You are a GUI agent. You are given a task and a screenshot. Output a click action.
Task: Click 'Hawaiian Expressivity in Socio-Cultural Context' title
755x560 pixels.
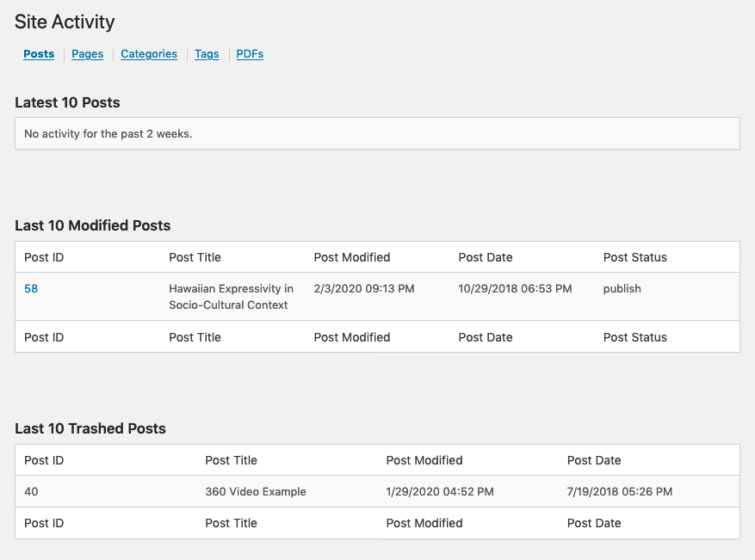tap(231, 297)
